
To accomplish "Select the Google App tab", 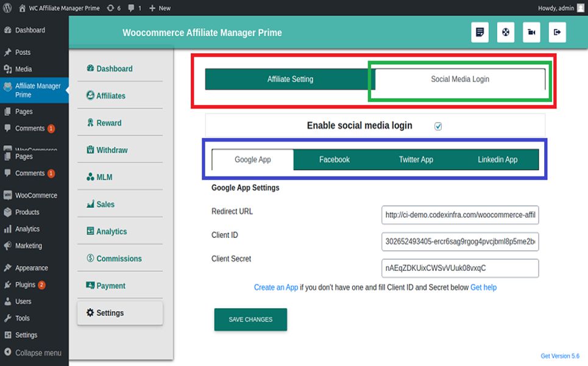I will pyautogui.click(x=253, y=160).
